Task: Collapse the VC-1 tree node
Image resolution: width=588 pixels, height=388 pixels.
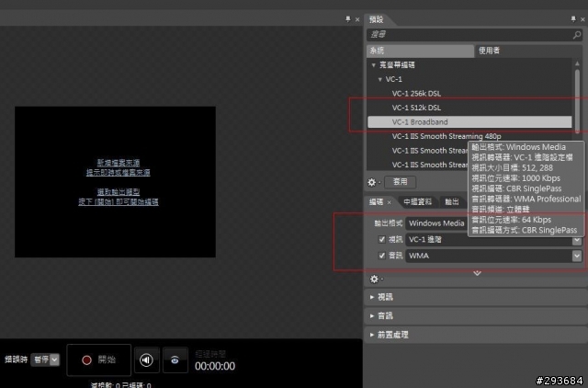Action: (379, 80)
